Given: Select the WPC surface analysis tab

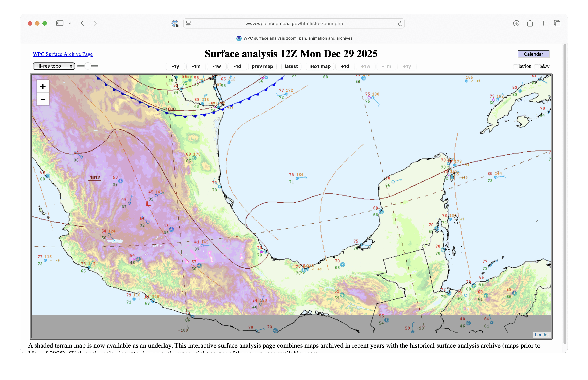Looking at the screenshot, I should point(294,38).
